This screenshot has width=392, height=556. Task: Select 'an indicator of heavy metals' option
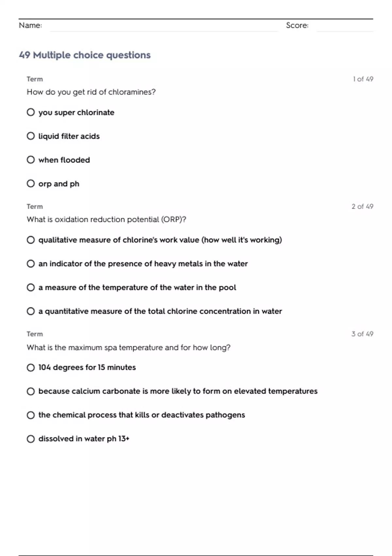(x=31, y=264)
